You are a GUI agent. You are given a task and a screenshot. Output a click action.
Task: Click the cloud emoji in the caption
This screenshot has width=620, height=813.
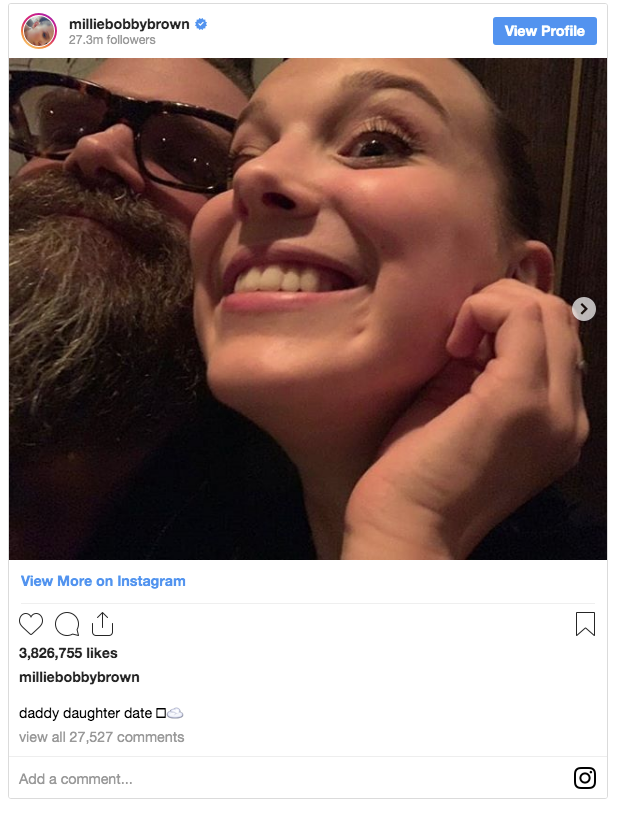(x=175, y=713)
